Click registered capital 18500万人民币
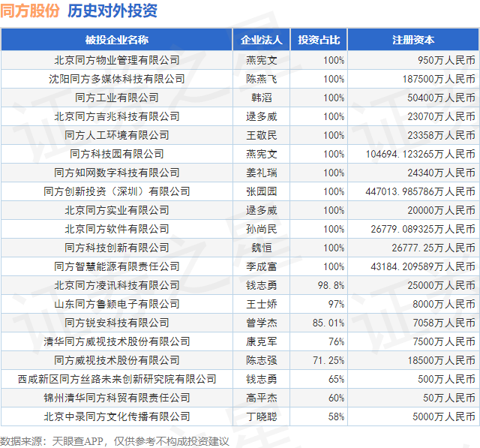Viewport: 480px width, 448px height. (x=442, y=360)
